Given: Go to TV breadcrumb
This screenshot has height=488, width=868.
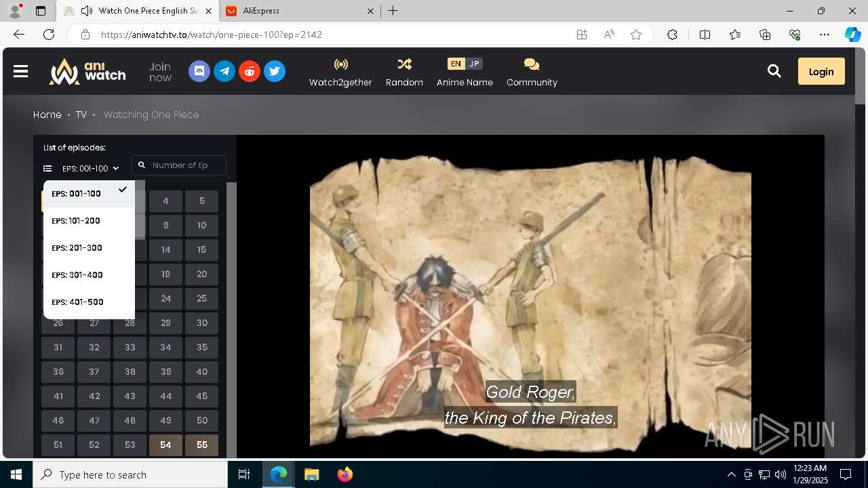Looking at the screenshot, I should pyautogui.click(x=81, y=115).
